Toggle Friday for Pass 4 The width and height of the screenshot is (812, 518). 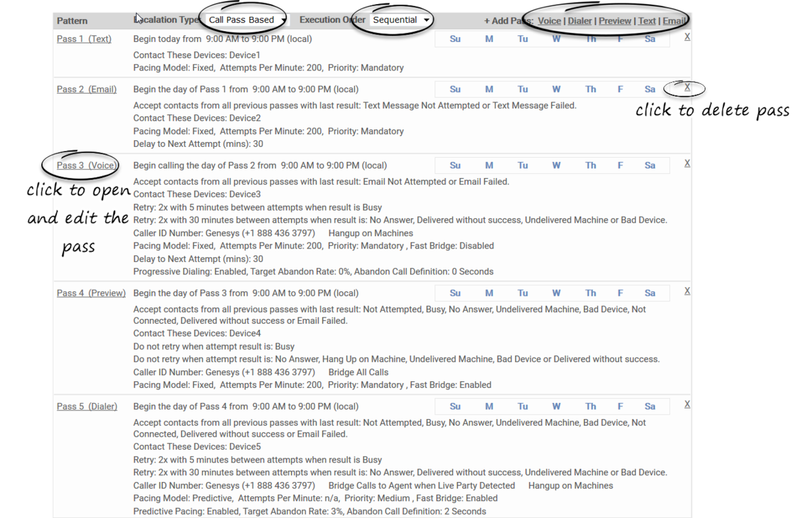tap(621, 293)
